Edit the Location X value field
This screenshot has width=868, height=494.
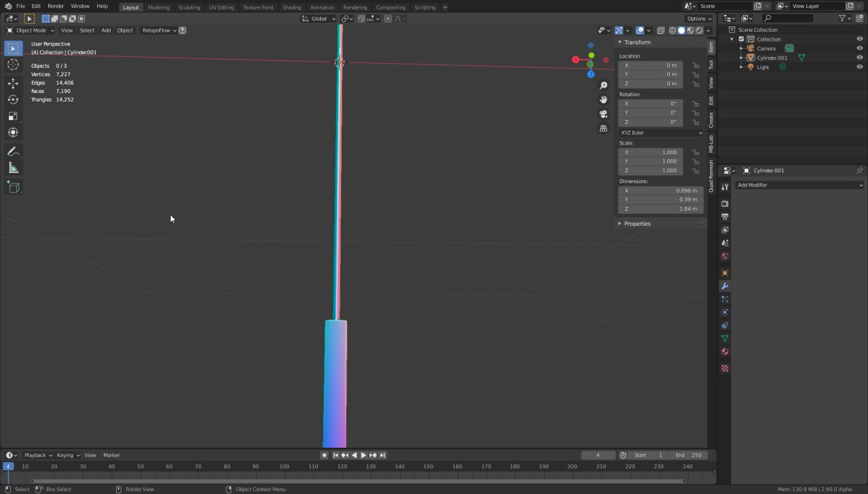651,65
